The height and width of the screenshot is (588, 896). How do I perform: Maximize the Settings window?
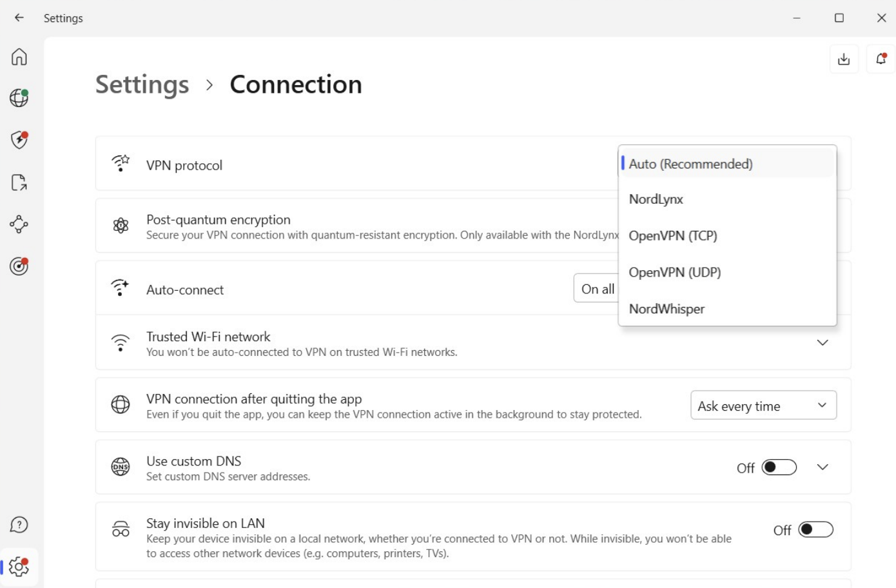pyautogui.click(x=839, y=18)
